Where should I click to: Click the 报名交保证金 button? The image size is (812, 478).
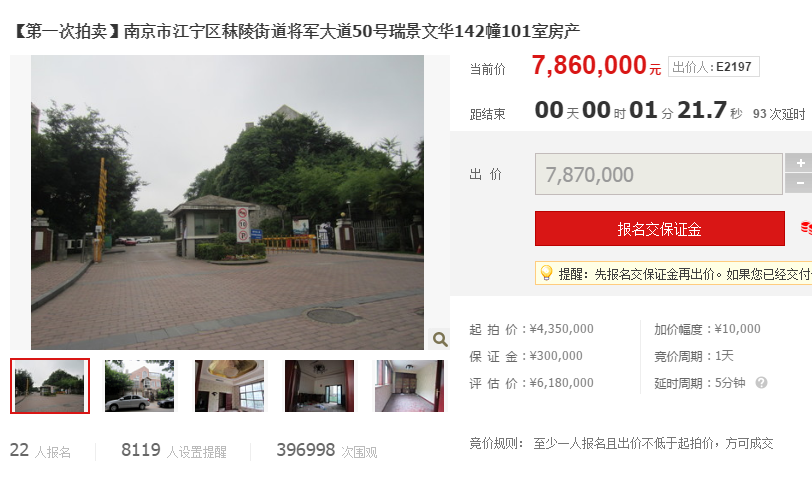point(660,228)
